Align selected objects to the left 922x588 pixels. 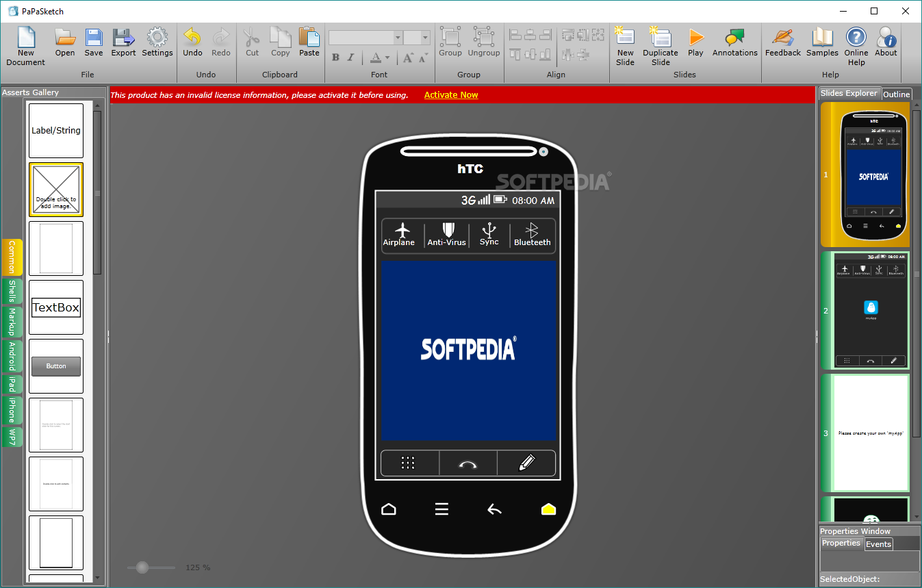click(516, 35)
